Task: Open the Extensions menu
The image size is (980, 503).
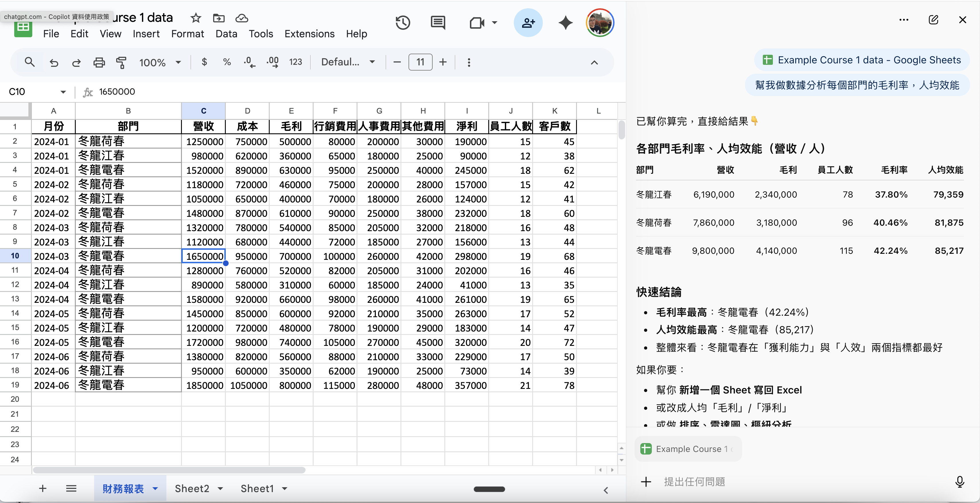Action: coord(309,34)
